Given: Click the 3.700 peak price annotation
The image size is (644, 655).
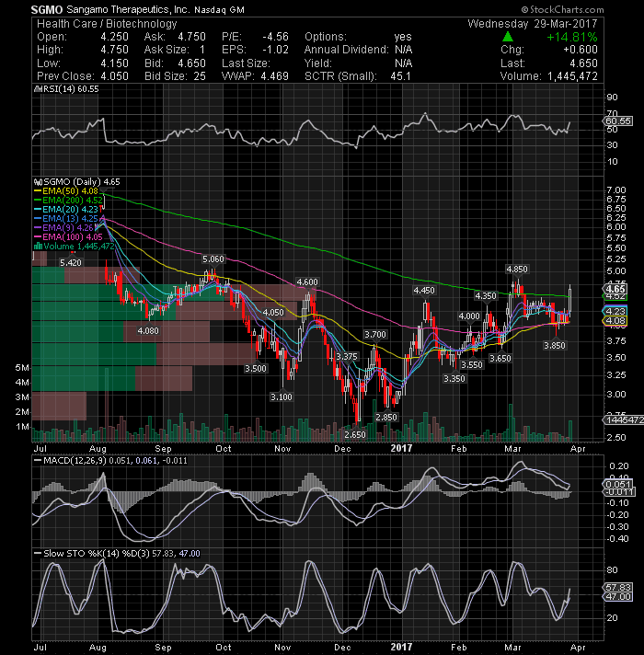Looking at the screenshot, I should pyautogui.click(x=375, y=335).
